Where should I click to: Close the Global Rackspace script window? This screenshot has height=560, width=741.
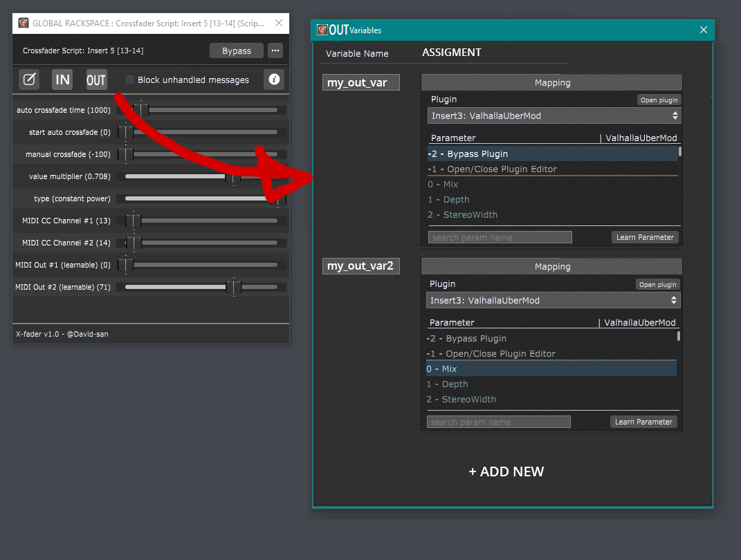click(x=279, y=23)
